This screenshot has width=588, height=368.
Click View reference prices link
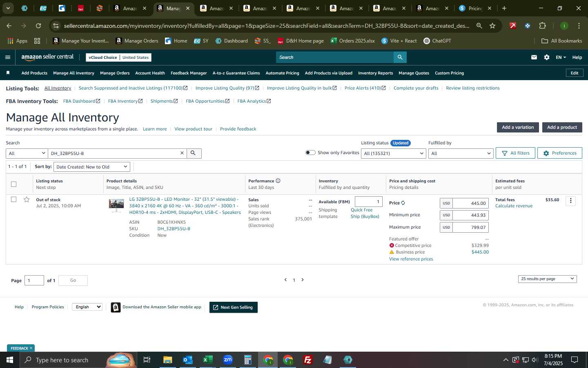click(411, 259)
